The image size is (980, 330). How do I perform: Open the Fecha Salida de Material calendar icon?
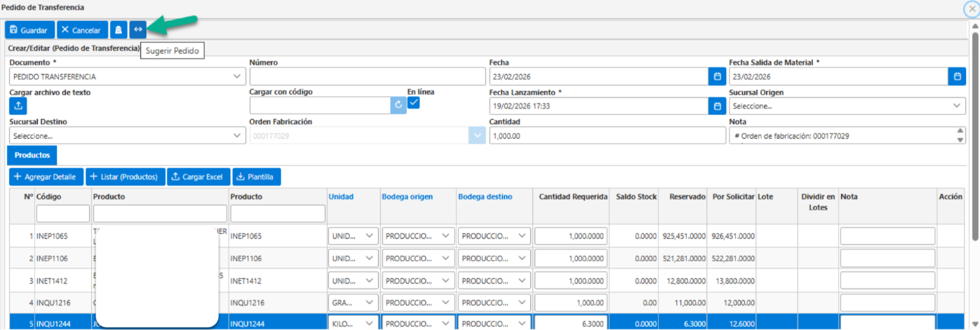[957, 76]
